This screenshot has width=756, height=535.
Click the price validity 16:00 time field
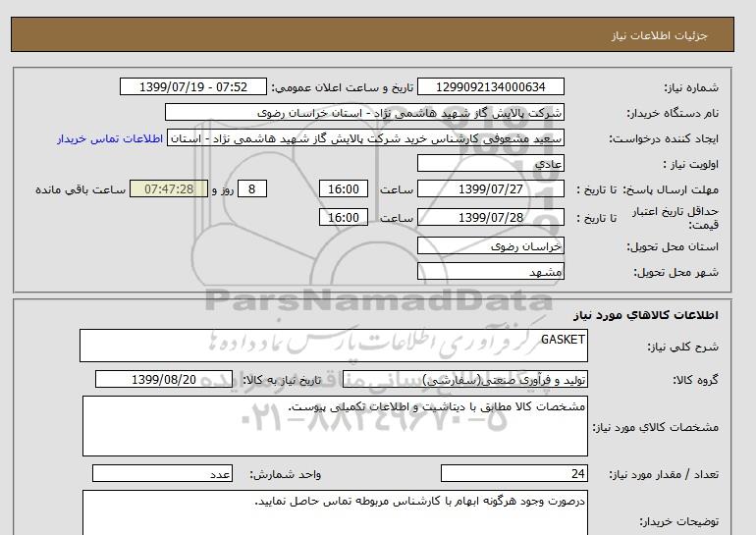click(x=345, y=217)
